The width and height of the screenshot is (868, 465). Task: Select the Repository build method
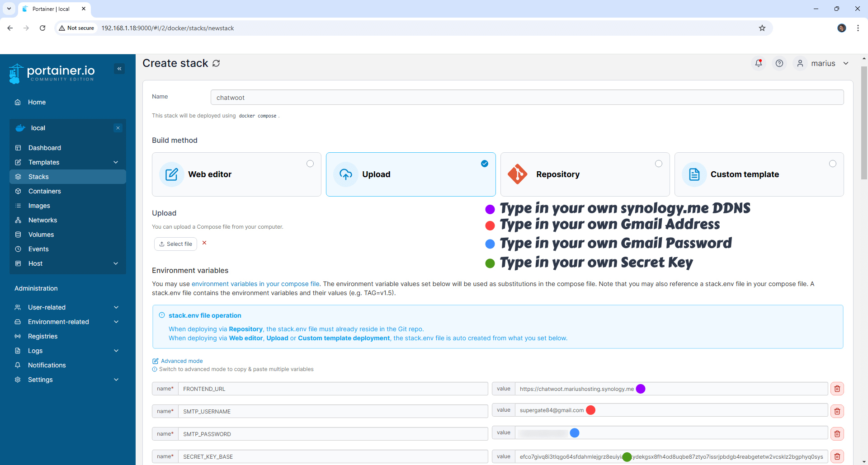point(585,174)
